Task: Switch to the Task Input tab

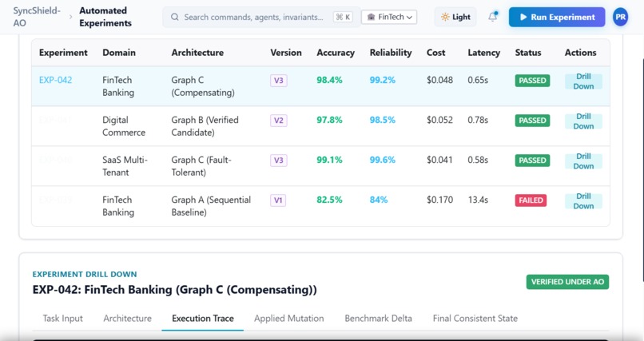Action: click(63, 319)
